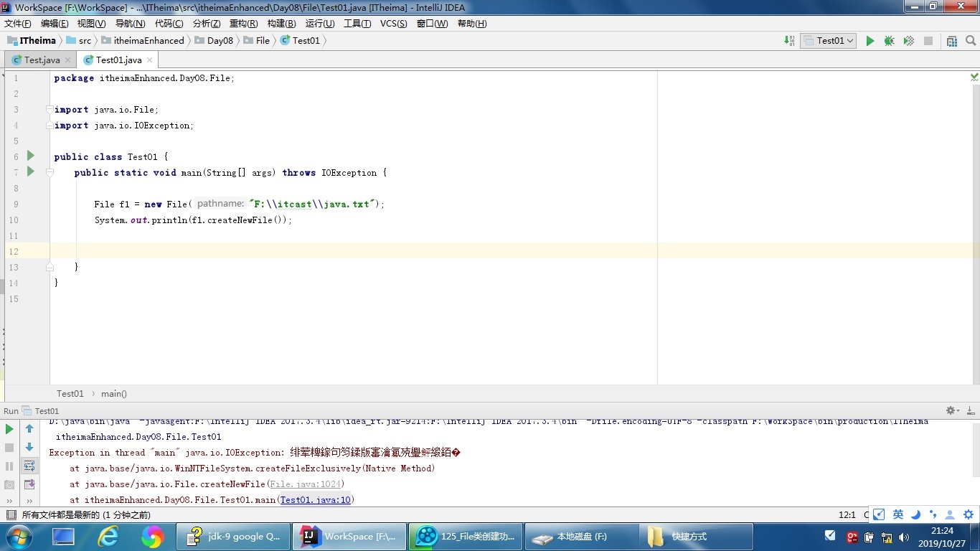Hide the Run tool window
This screenshot has width=980, height=551.
(x=970, y=411)
